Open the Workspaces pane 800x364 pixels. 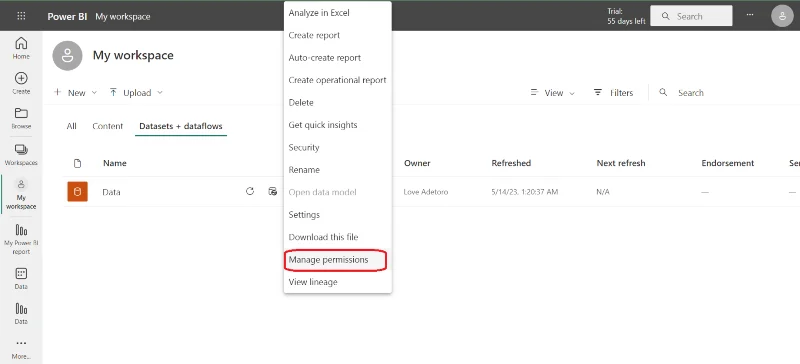tap(21, 155)
